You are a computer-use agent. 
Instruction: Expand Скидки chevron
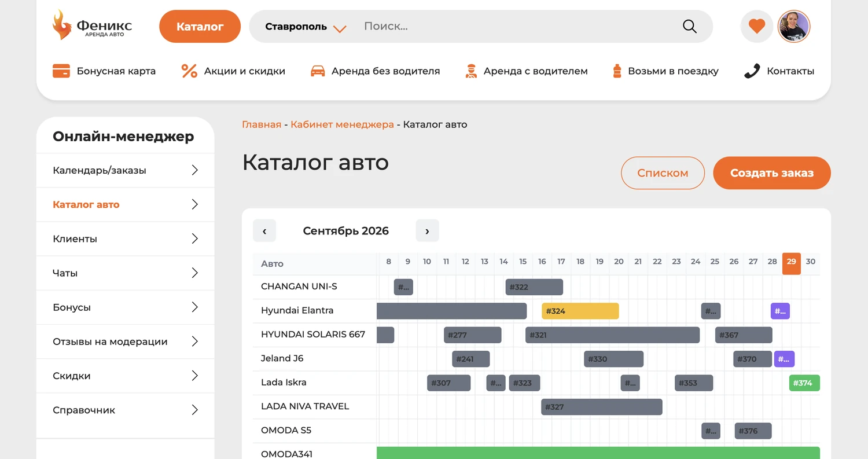tap(195, 376)
